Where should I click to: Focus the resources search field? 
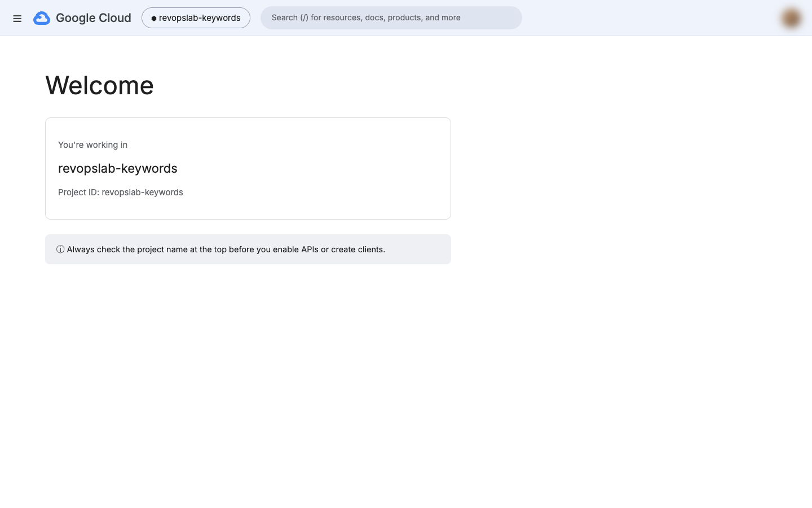(x=391, y=18)
